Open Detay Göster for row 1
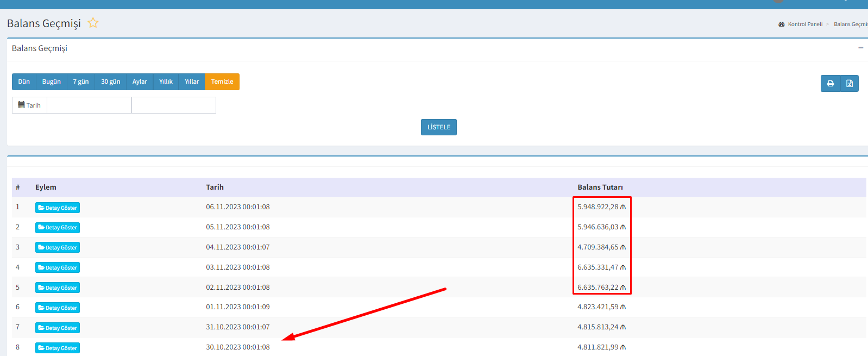 [x=58, y=208]
